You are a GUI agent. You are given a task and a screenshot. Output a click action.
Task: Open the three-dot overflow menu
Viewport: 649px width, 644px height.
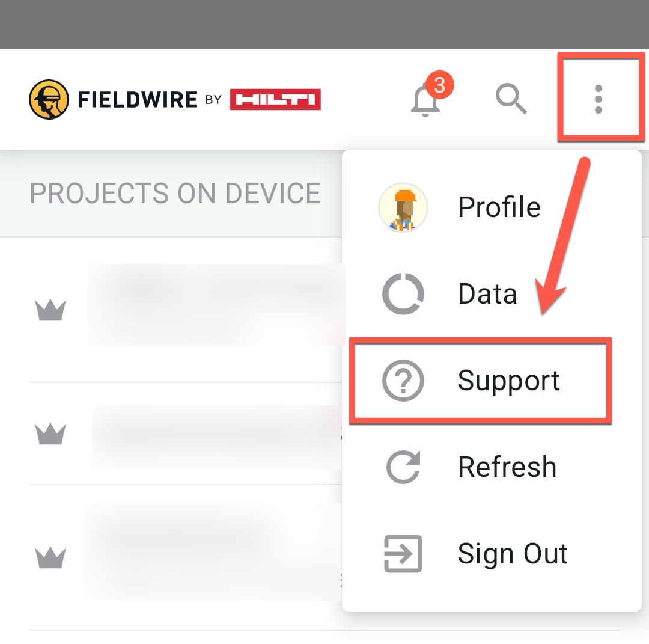click(599, 98)
